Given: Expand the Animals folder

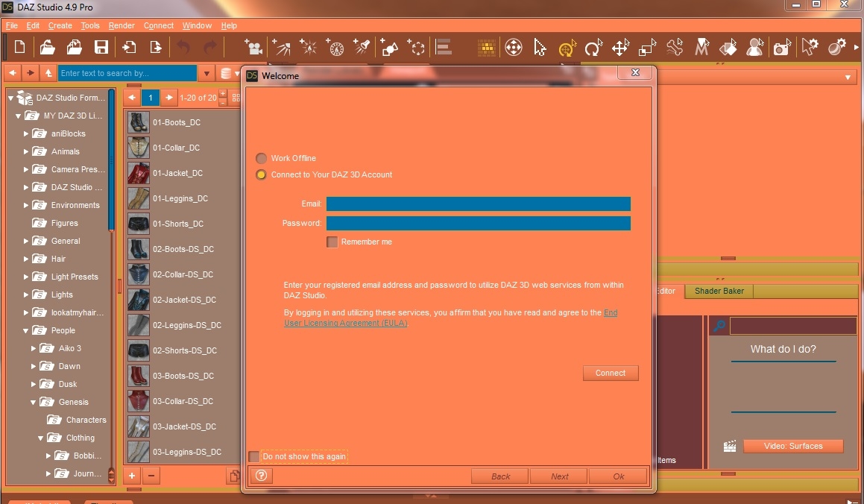Looking at the screenshot, I should click(x=26, y=151).
